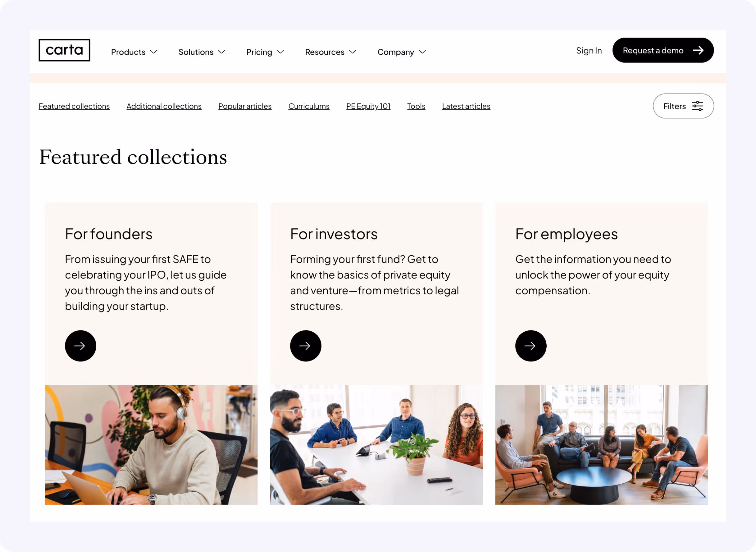Click the Carta logo
The width and height of the screenshot is (756, 552).
tap(64, 50)
